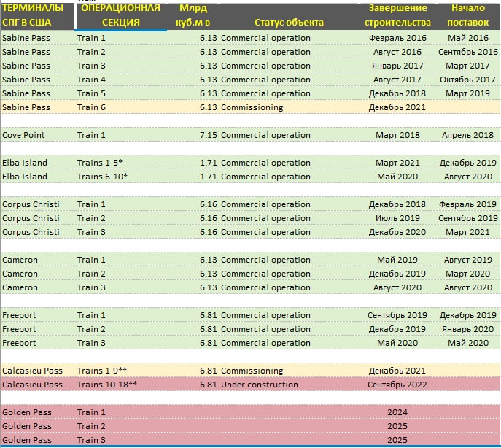Select 'Elba Island' cell in Trains 6-10 row
Viewport: 501px width, 448px height.
pos(25,177)
